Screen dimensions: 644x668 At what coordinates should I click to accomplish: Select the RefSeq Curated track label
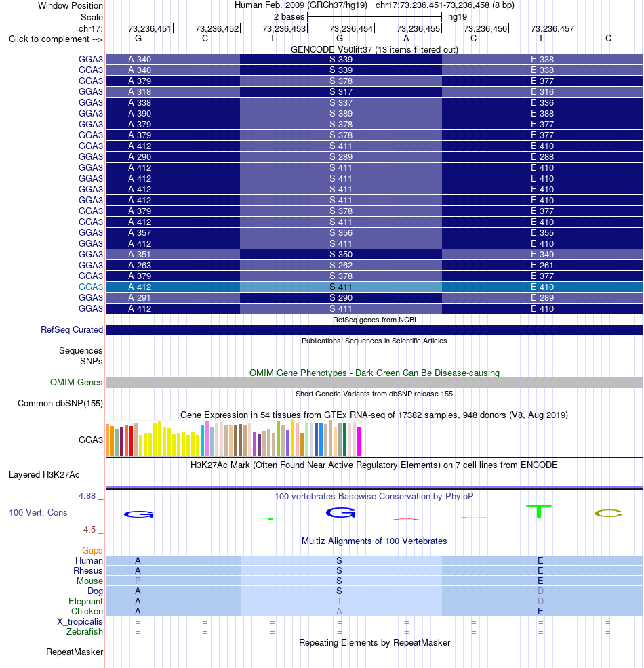click(x=72, y=330)
